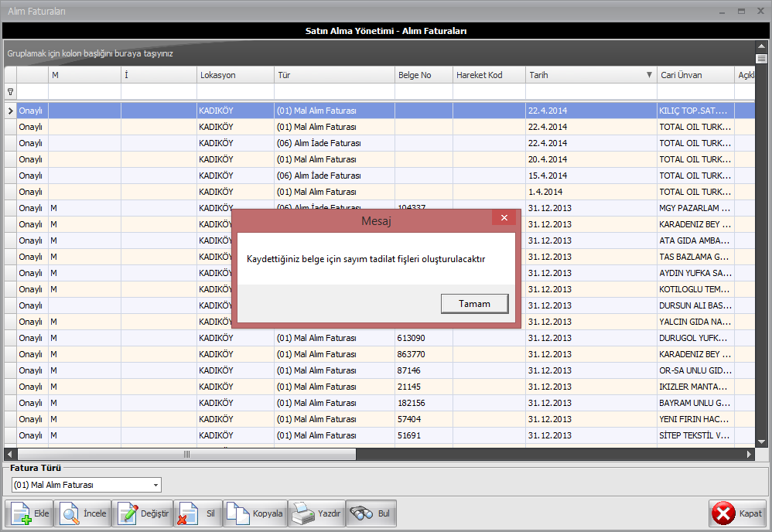Open search with the Bul binoculars button
Image resolution: width=772 pixels, height=532 pixels.
[371, 513]
